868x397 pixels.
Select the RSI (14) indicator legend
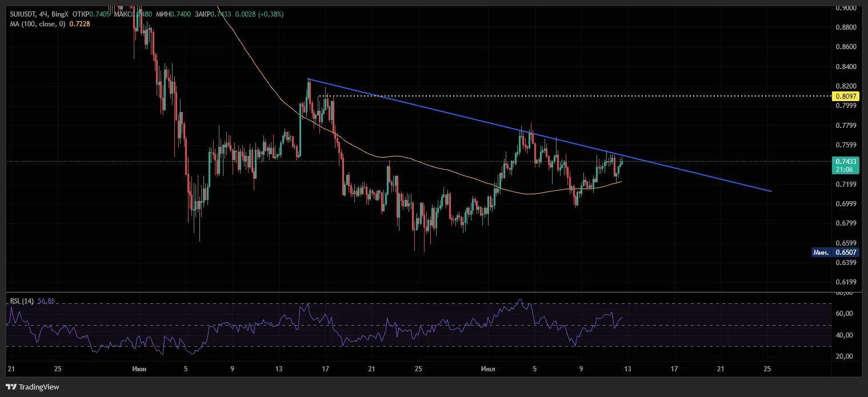[x=22, y=301]
